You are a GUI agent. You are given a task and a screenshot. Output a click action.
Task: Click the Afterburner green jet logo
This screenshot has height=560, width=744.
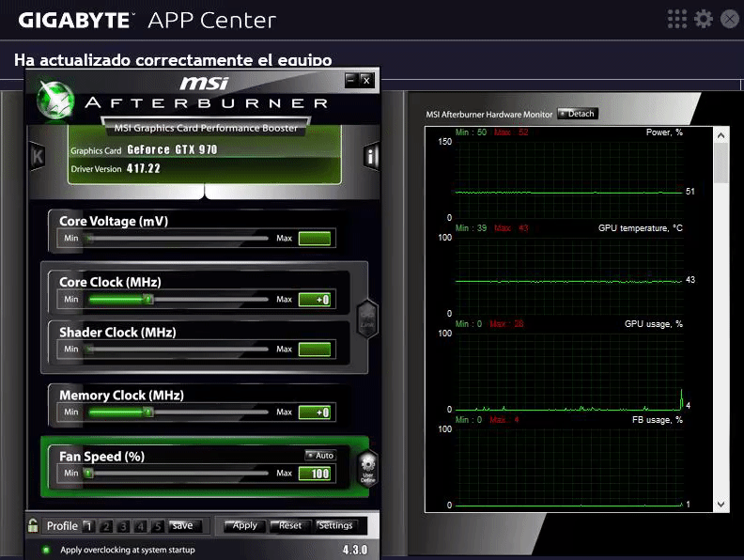(x=55, y=100)
